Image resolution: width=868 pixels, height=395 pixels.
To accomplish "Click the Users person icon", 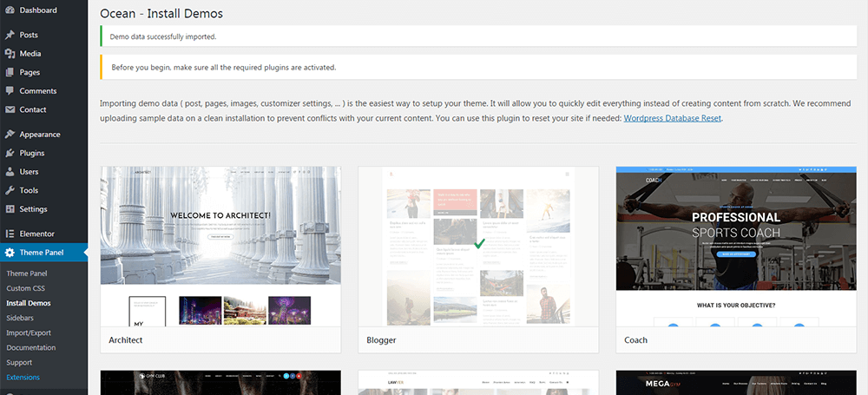I will (9, 172).
